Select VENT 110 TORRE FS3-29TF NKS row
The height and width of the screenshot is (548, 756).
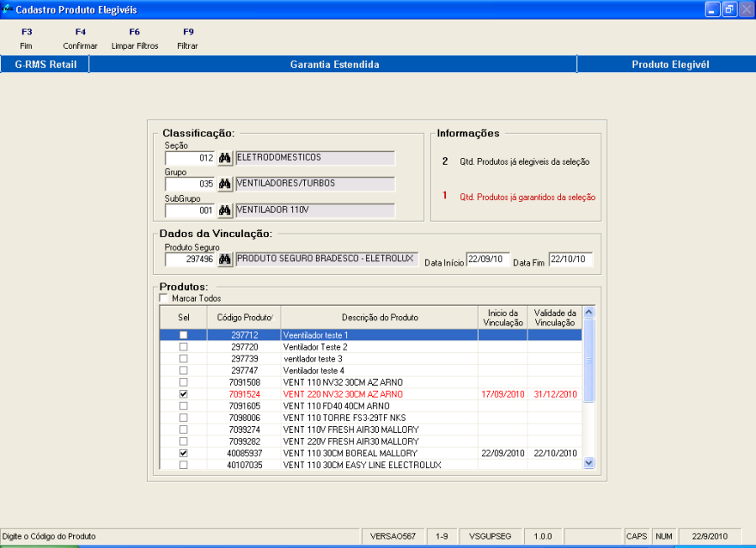click(x=370, y=418)
